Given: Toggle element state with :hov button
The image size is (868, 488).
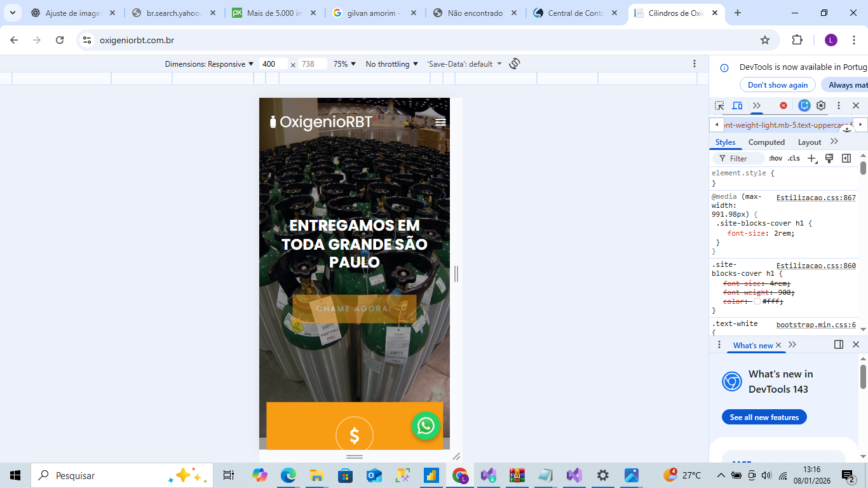Looking at the screenshot, I should click(x=776, y=158).
